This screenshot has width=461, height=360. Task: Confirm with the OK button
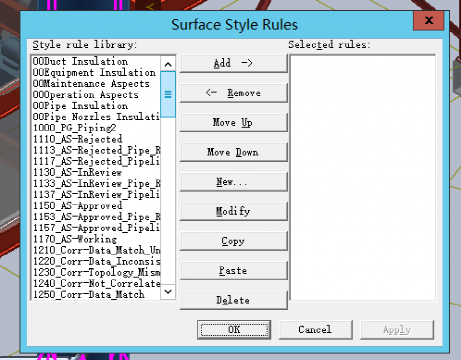[234, 330]
